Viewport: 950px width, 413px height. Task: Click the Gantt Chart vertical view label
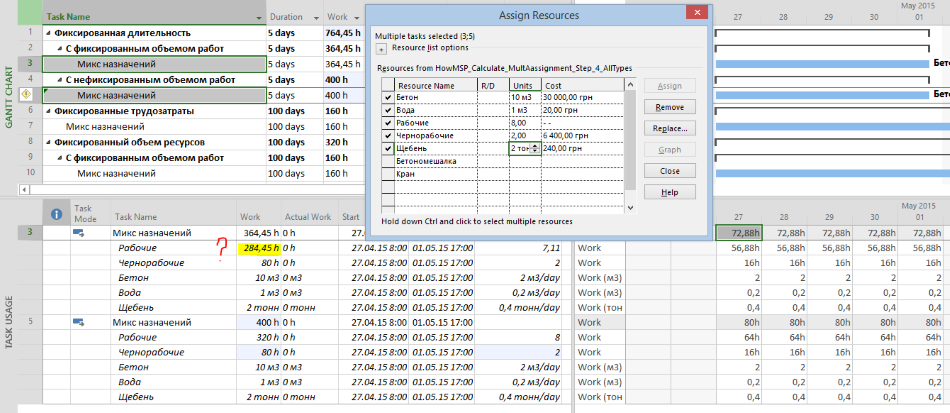8,96
